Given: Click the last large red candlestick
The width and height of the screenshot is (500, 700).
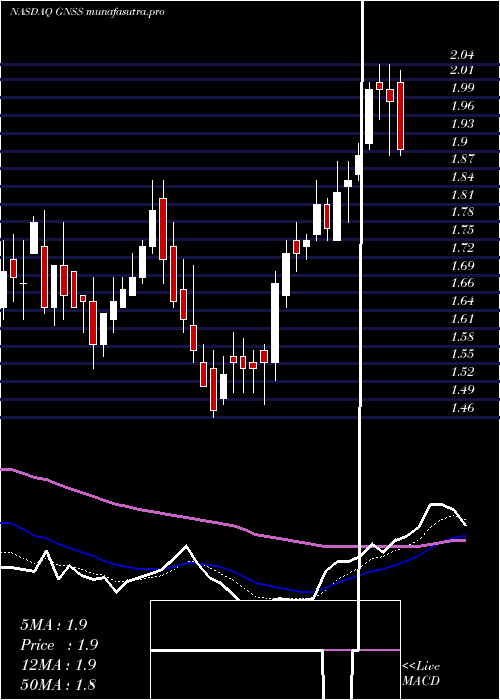Looking at the screenshot, I should (x=400, y=116).
